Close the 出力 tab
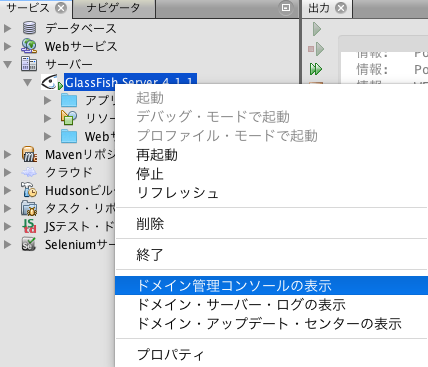This screenshot has height=367, width=428. coord(341,8)
